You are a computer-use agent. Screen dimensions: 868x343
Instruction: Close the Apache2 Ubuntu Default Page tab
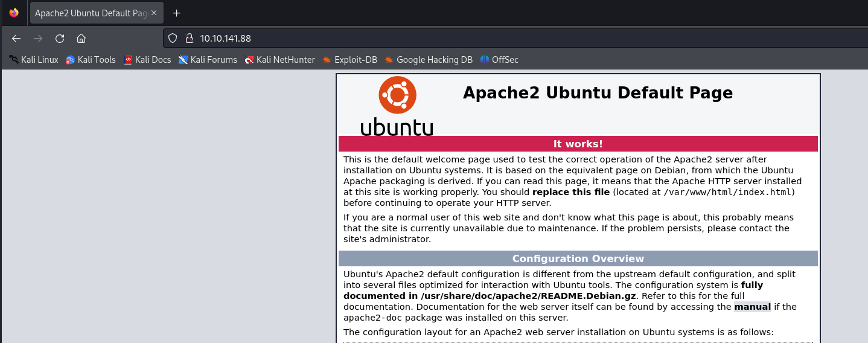pos(154,13)
